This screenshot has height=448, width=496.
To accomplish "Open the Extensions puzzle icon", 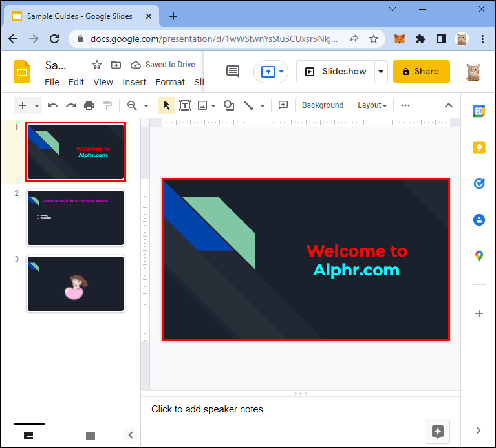I will coord(420,39).
